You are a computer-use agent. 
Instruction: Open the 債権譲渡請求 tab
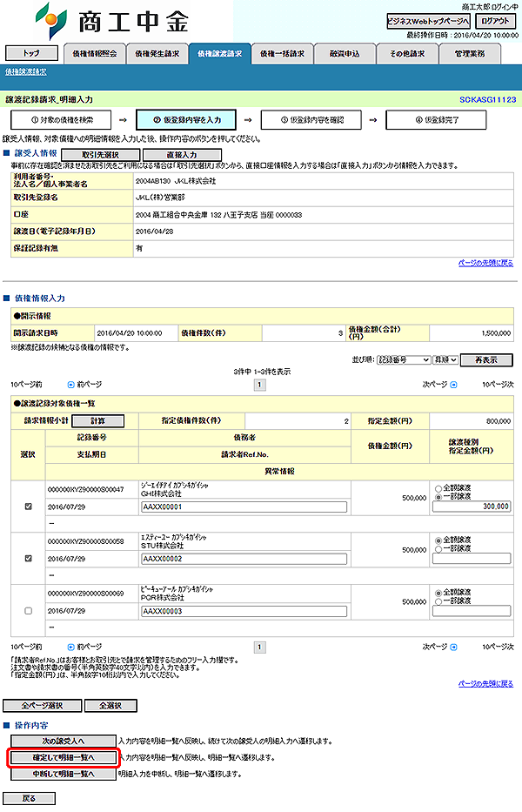[219, 54]
